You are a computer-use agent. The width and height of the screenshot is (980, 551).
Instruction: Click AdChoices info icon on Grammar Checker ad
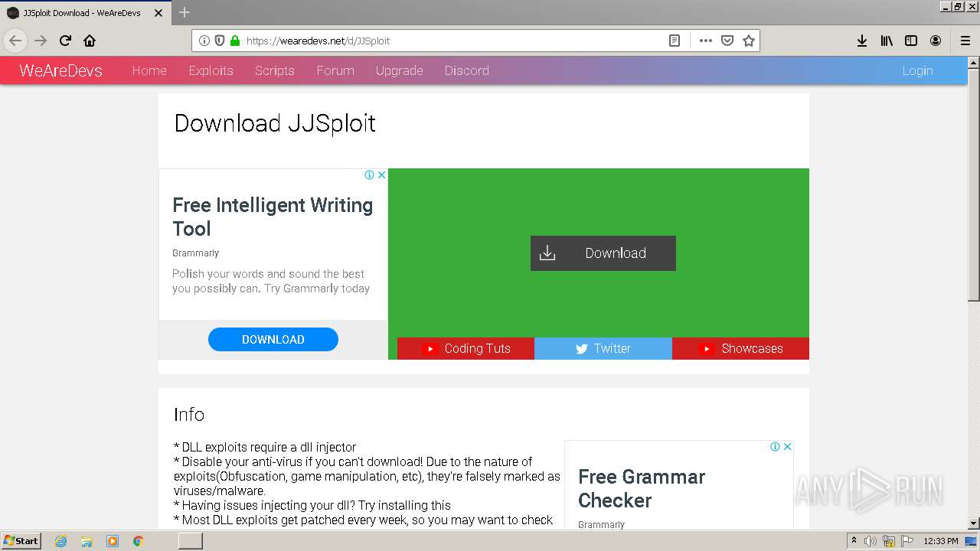click(775, 446)
